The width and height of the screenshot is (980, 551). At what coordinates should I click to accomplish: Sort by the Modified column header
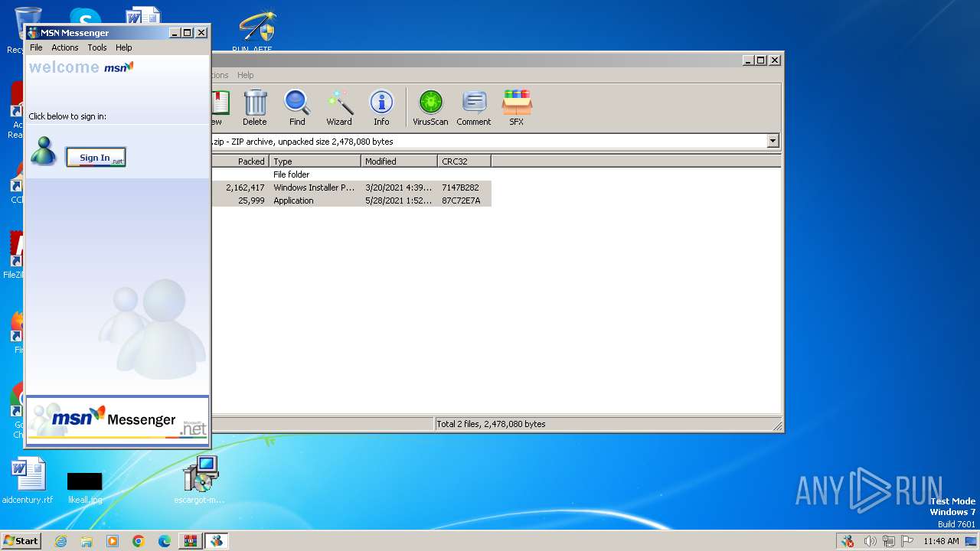399,161
